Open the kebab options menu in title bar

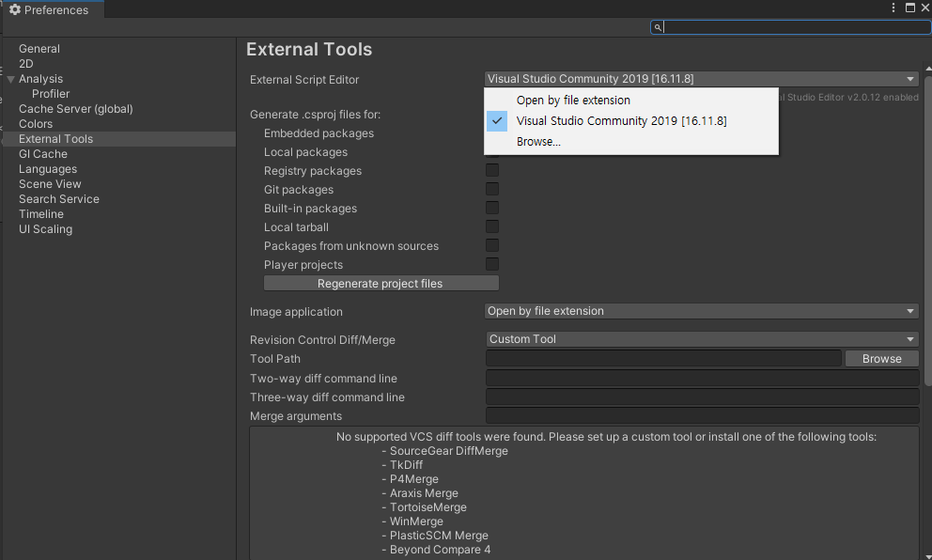pos(893,8)
